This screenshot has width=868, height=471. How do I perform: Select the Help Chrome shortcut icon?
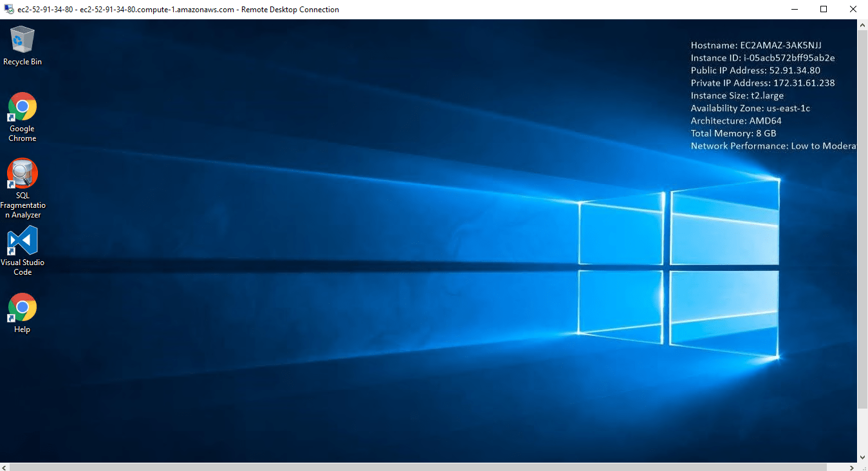[23, 308]
